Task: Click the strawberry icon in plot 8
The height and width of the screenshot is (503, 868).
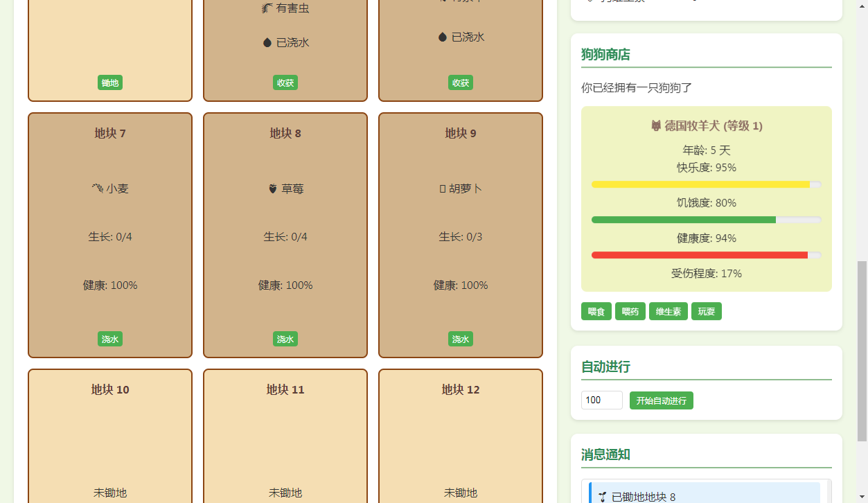Action: click(x=273, y=188)
